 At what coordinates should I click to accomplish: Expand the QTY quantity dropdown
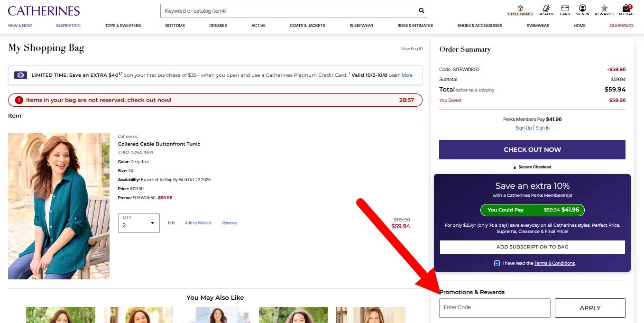point(139,223)
